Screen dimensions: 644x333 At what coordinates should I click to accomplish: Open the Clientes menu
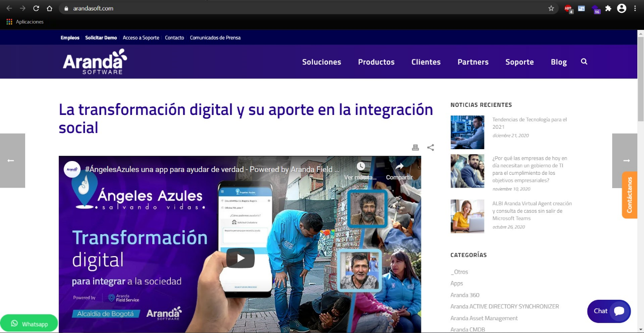coord(426,62)
